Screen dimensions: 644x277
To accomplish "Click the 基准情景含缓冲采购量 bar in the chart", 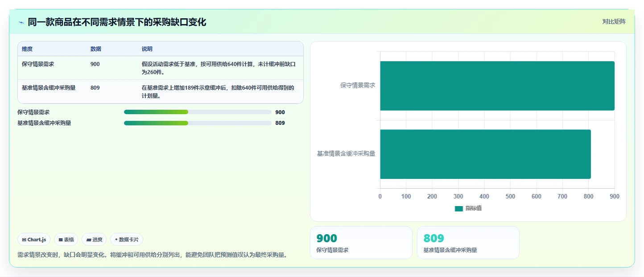I will tap(485, 154).
